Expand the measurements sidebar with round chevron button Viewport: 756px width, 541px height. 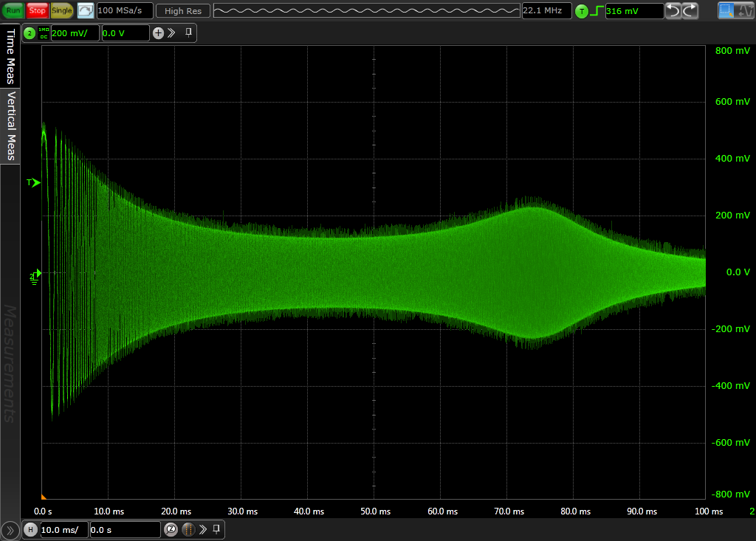(10, 531)
